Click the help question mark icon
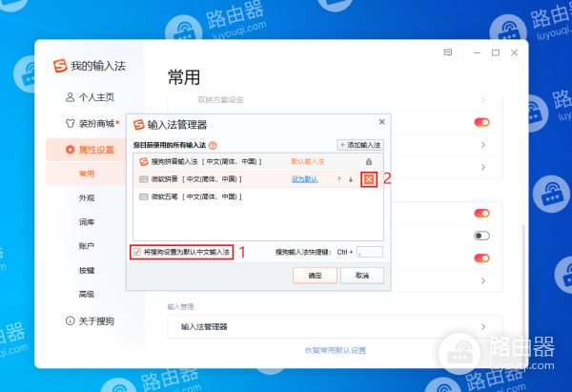 (213, 145)
